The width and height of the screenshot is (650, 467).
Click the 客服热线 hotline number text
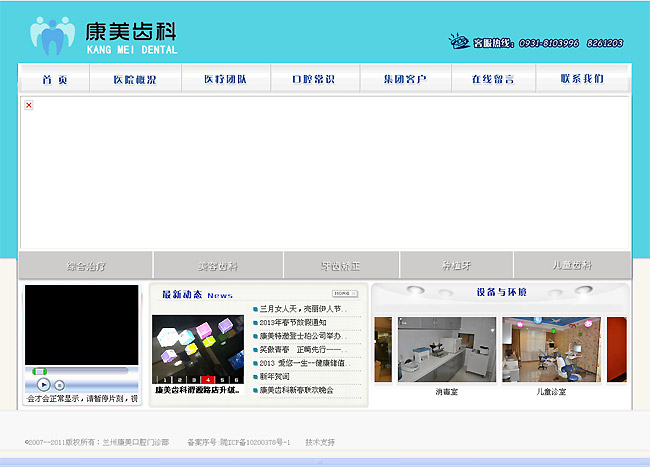548,43
